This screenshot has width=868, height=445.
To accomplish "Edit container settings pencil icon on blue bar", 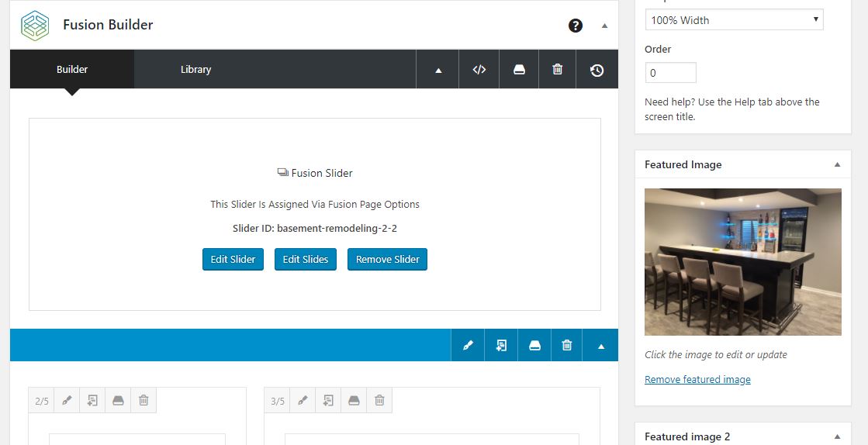I will (468, 345).
